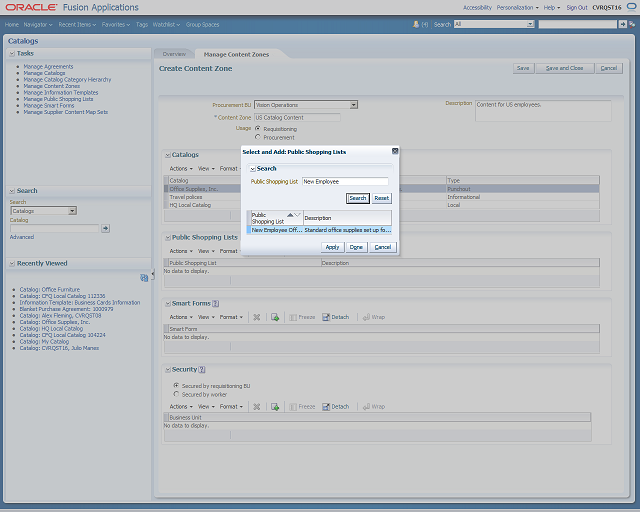Open advanced global search icon
This screenshot has height=512, width=640.
[632, 24]
